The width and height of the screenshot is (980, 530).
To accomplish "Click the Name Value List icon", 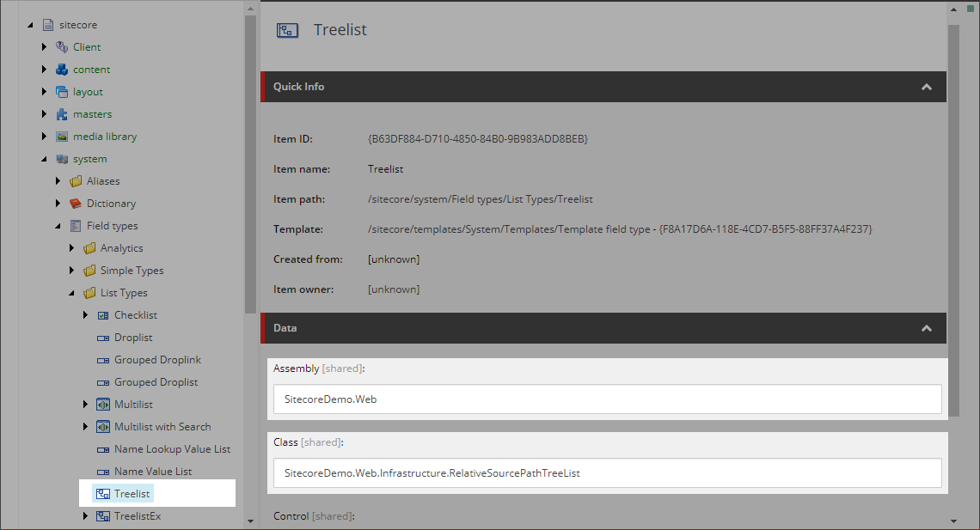I will (x=103, y=472).
